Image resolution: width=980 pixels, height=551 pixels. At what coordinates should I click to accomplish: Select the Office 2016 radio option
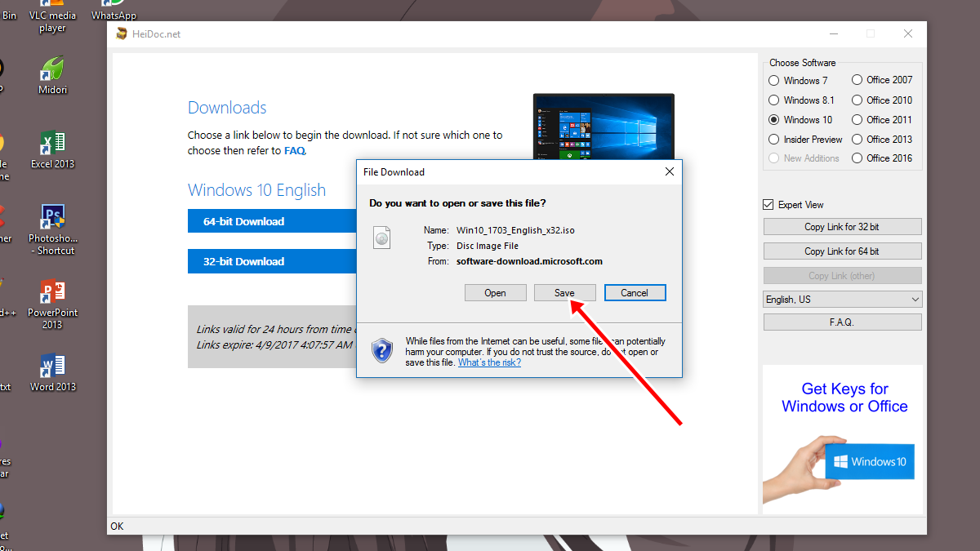point(857,158)
